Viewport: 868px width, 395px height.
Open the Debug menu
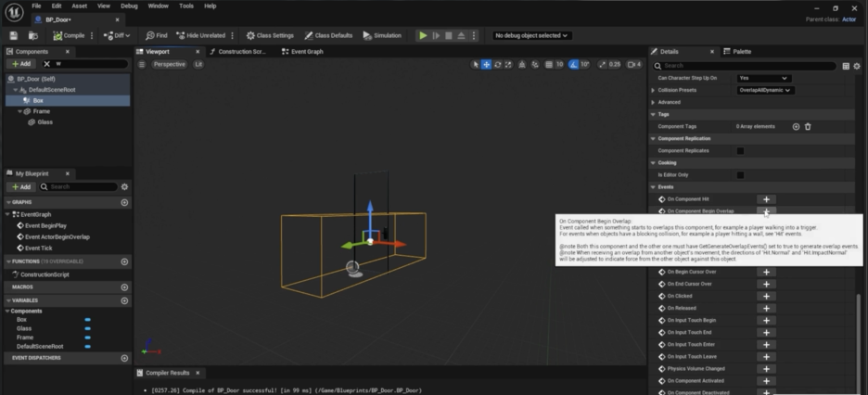pos(129,6)
